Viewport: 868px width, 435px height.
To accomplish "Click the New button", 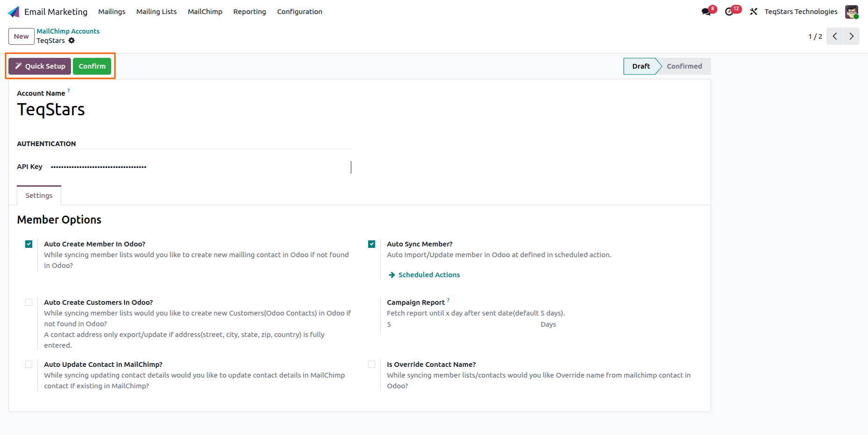I will [x=21, y=36].
